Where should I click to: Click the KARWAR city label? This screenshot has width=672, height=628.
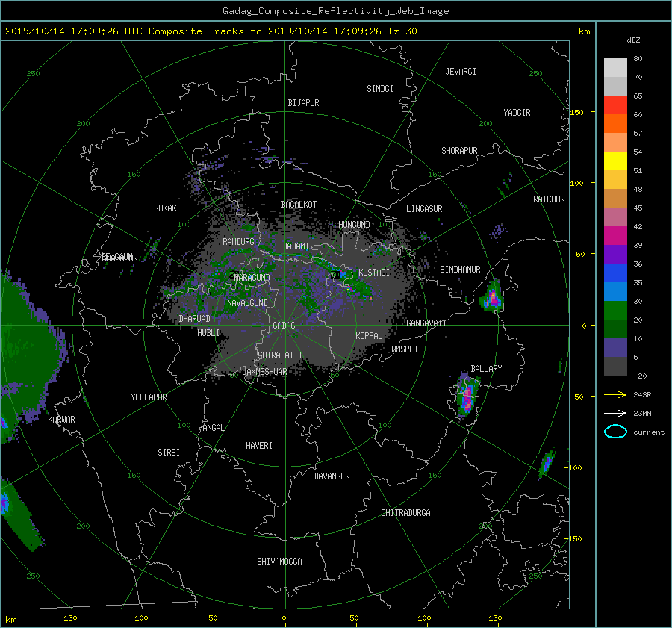(x=61, y=419)
